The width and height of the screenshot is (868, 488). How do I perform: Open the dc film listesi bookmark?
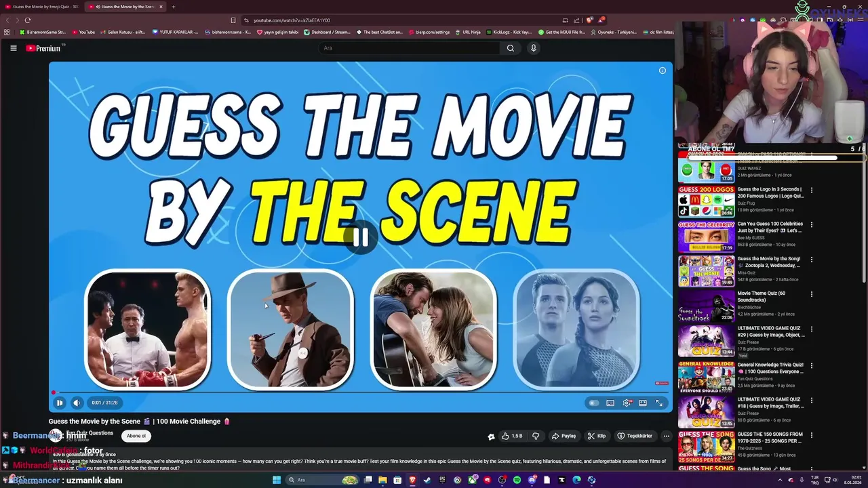click(658, 32)
